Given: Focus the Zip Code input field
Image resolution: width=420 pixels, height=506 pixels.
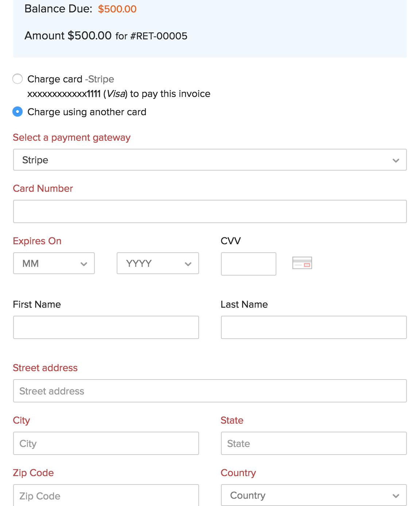Looking at the screenshot, I should (106, 495).
